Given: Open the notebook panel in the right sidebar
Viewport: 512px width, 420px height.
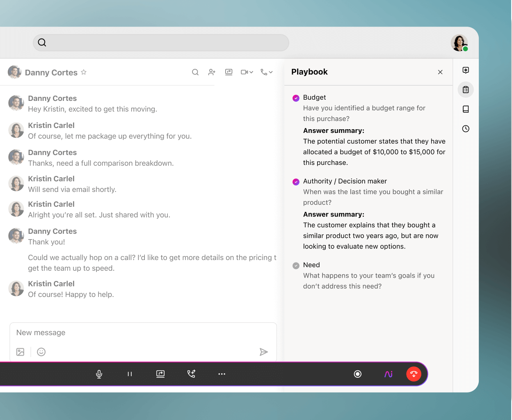Looking at the screenshot, I should (466, 109).
